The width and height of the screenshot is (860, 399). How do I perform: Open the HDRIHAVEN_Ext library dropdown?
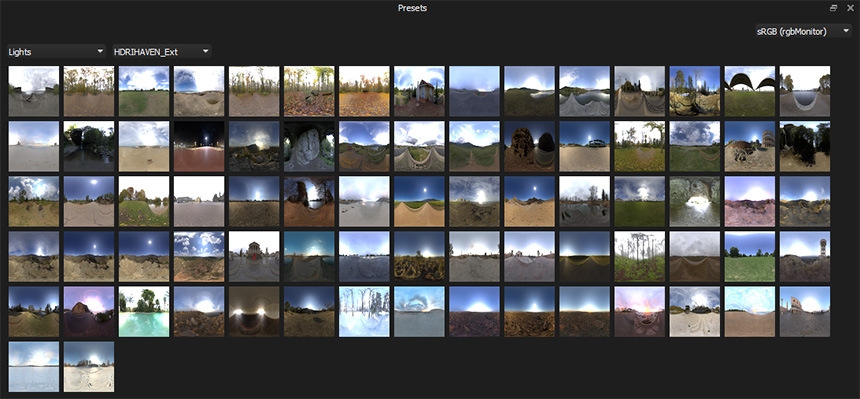[x=162, y=52]
